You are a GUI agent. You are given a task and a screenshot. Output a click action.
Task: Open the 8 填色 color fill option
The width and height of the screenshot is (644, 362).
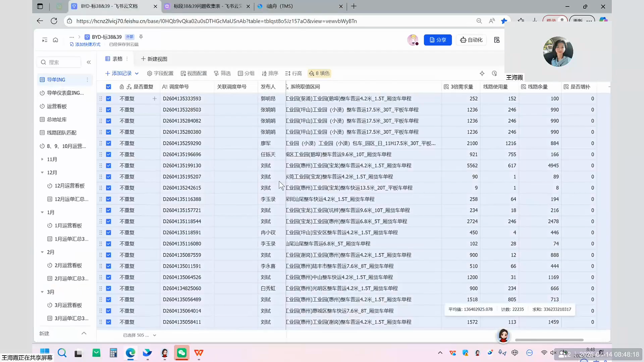319,73
